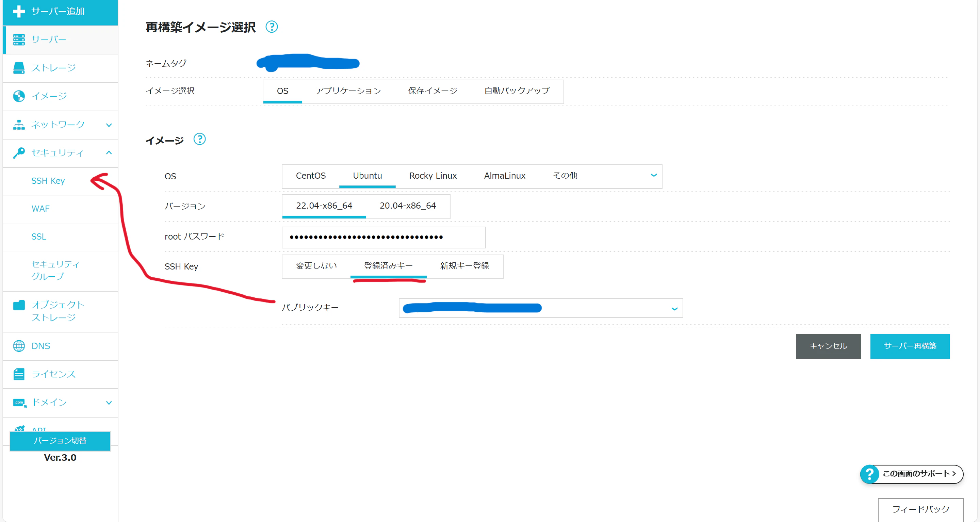Open WAF in security submenu
980x522 pixels.
[40, 209]
